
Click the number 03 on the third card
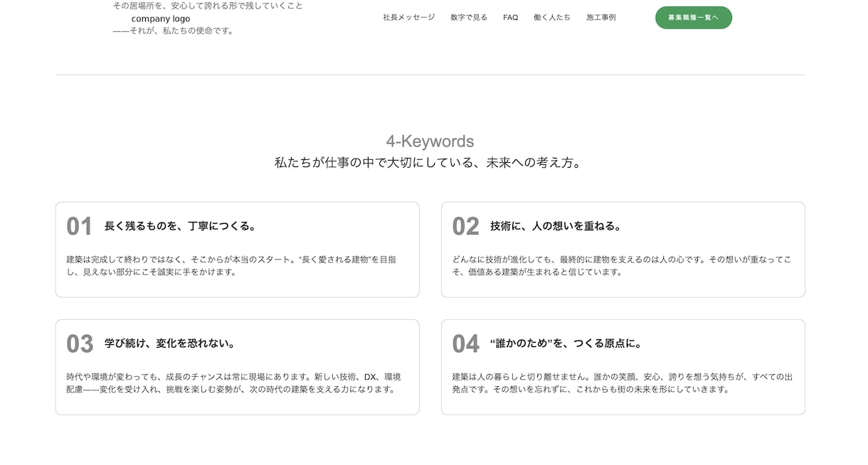click(x=80, y=344)
